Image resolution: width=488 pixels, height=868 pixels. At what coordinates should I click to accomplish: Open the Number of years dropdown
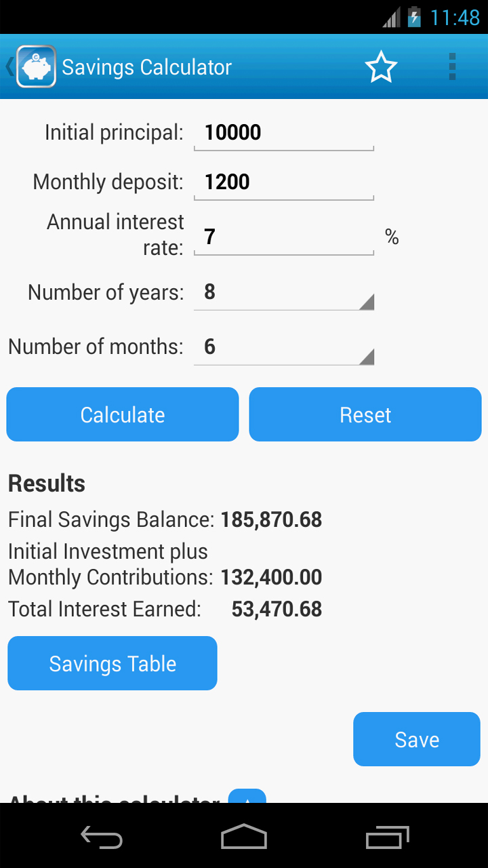283,292
